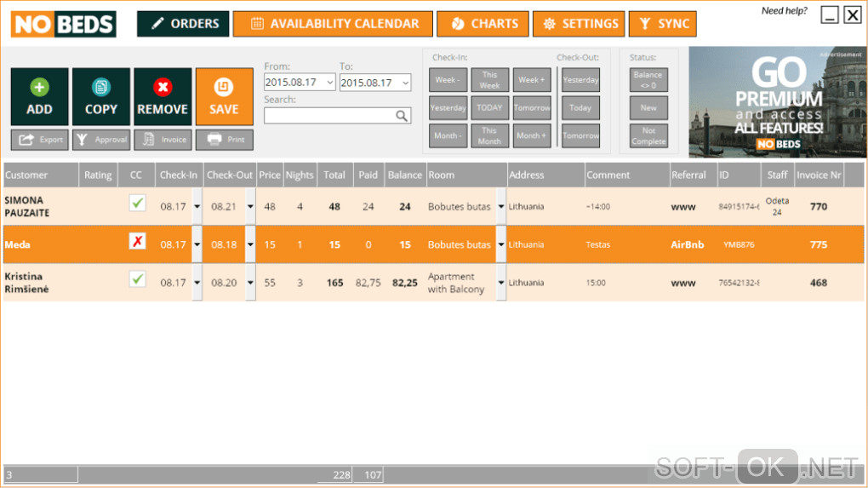The height and width of the screenshot is (488, 868).
Task: Click the Month - button
Action: (448, 135)
